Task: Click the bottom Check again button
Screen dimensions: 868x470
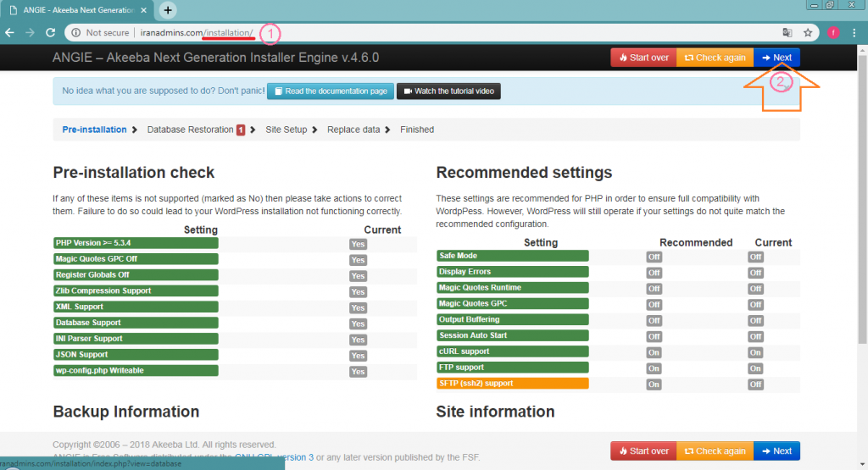Action: [x=715, y=451]
